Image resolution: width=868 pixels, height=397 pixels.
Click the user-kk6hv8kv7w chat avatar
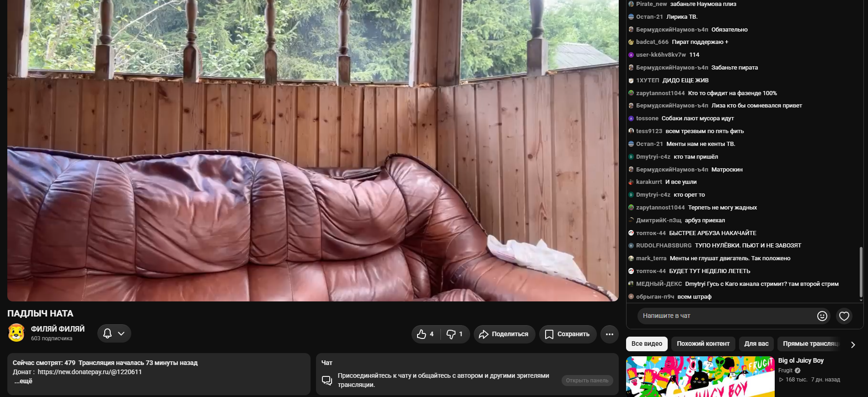coord(631,55)
